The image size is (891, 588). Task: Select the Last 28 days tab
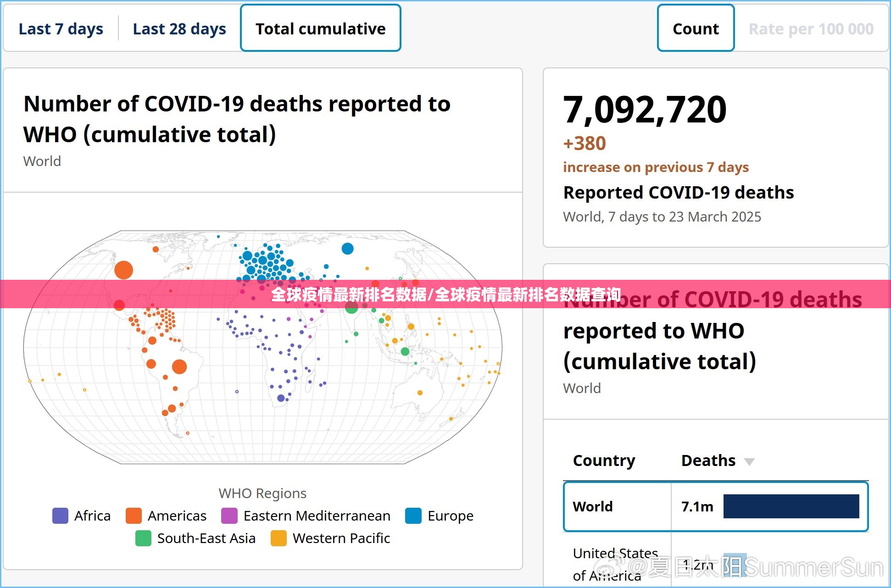click(x=179, y=29)
